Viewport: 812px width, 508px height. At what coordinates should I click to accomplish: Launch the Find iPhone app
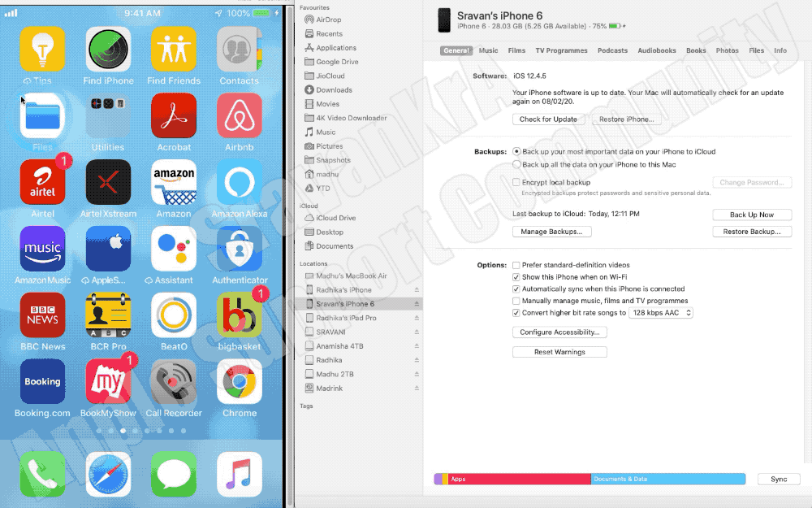pyautogui.click(x=108, y=50)
